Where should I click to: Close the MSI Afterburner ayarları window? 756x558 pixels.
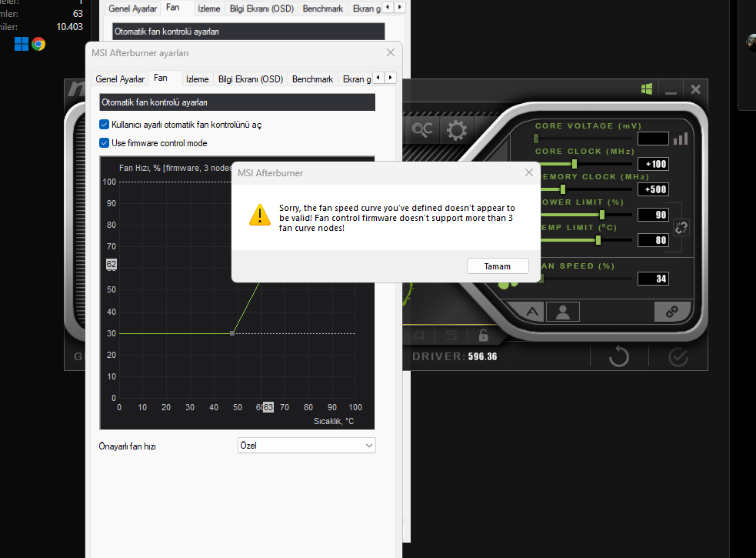(391, 52)
